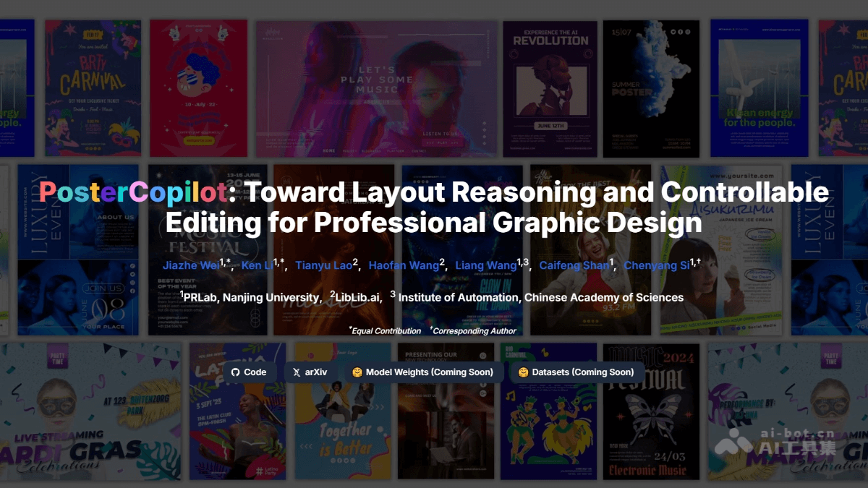
Task: Select the red poster with blue-haired figure
Action: click(x=198, y=88)
